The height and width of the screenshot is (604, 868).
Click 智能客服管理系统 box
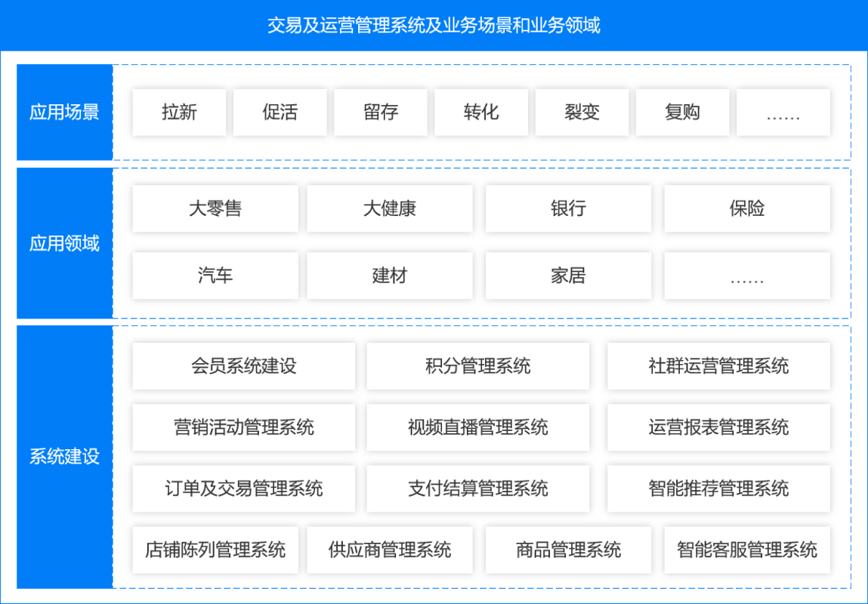tap(747, 550)
